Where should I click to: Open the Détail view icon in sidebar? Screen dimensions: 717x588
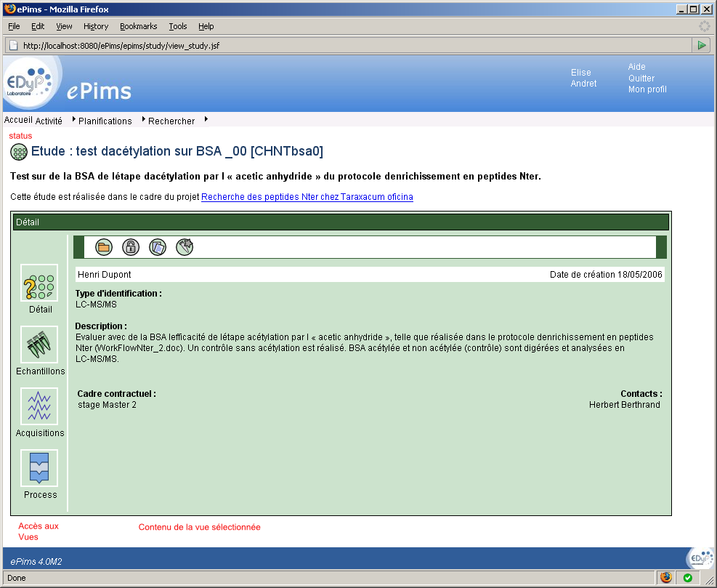(x=39, y=283)
